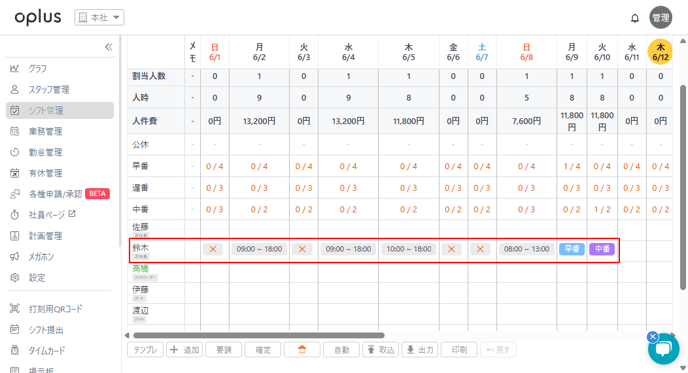This screenshot has height=373, width=688.
Task: Click 6/1 X day-off cell for 鈴木
Action: point(213,249)
